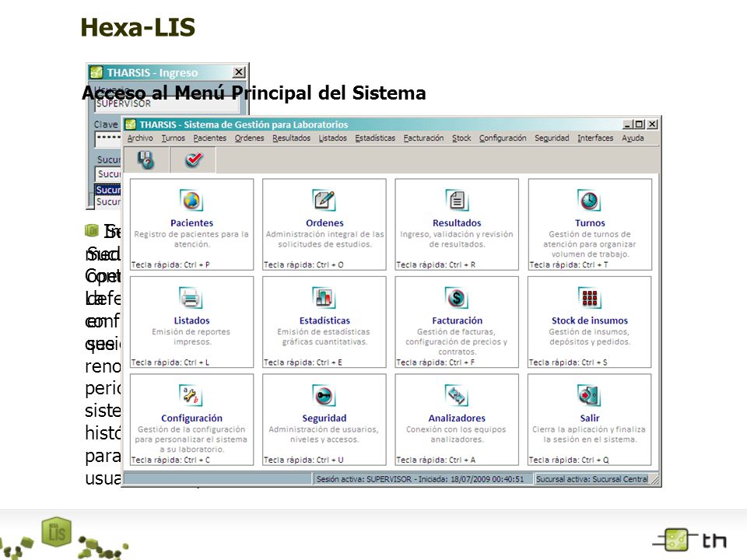This screenshot has height=560, width=747.
Task: Click 'Conexión con los equipos analizadores.' description
Action: (457, 434)
